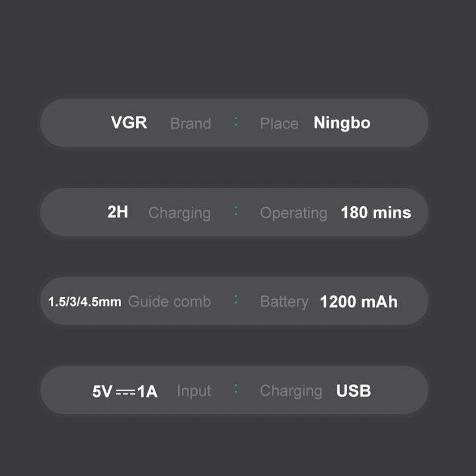476x476 pixels.
Task: Click the 1200 mAh value
Action: 358,301
